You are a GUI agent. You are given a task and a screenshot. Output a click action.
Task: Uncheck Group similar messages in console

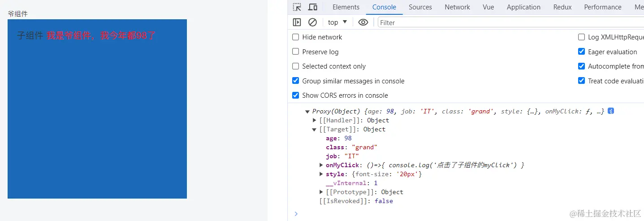[x=295, y=81]
